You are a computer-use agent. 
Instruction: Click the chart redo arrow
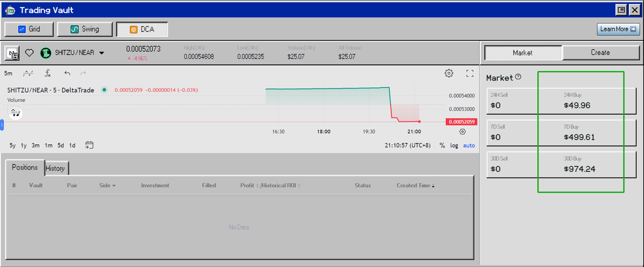pyautogui.click(x=83, y=73)
